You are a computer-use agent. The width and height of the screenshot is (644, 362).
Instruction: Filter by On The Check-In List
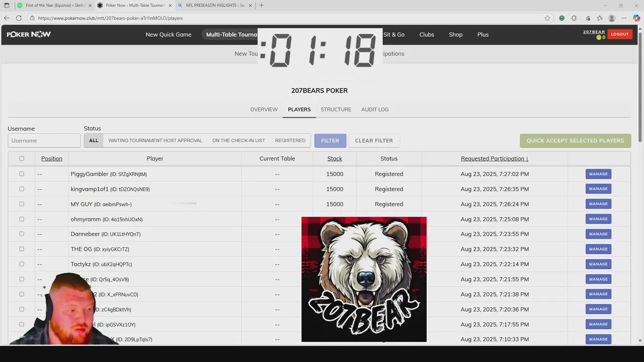pos(238,141)
